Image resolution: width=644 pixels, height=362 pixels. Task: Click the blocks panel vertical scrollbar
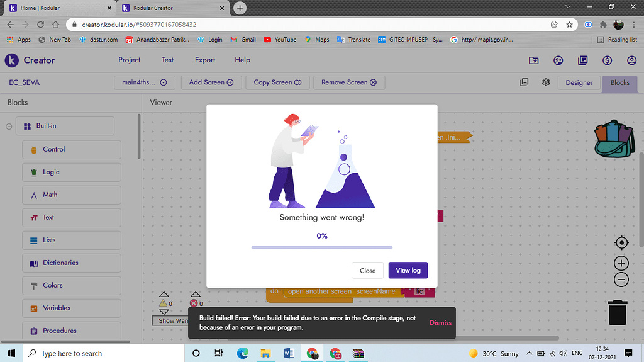pos(139,137)
